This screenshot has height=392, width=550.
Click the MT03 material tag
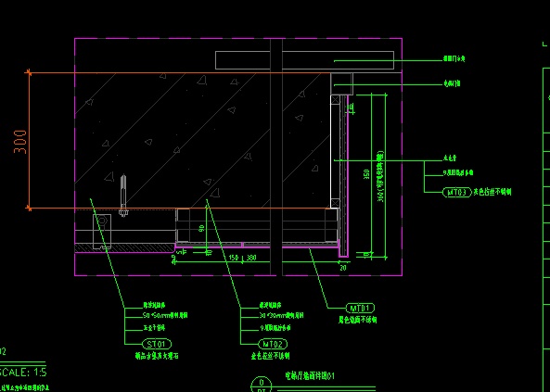pos(457,192)
